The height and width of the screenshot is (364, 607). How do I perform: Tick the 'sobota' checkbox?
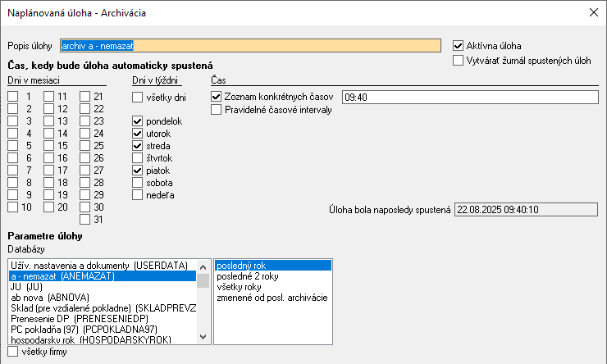(x=138, y=183)
